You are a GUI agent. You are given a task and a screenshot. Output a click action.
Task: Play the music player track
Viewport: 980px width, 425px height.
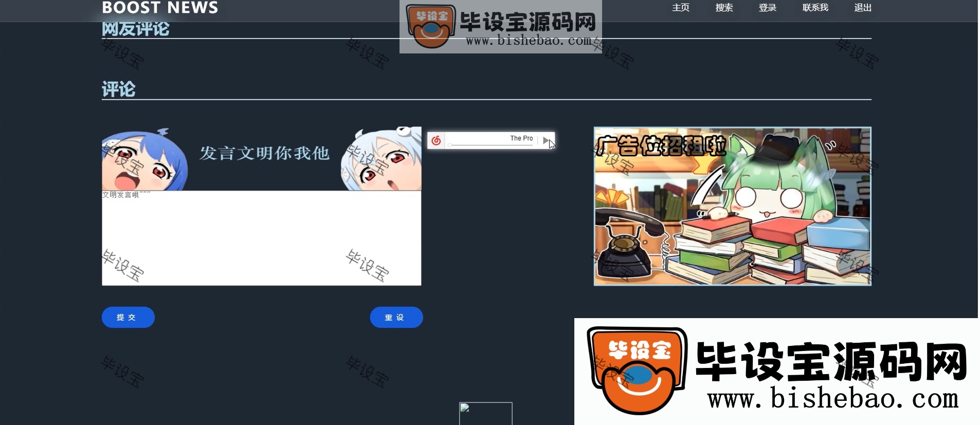(546, 140)
